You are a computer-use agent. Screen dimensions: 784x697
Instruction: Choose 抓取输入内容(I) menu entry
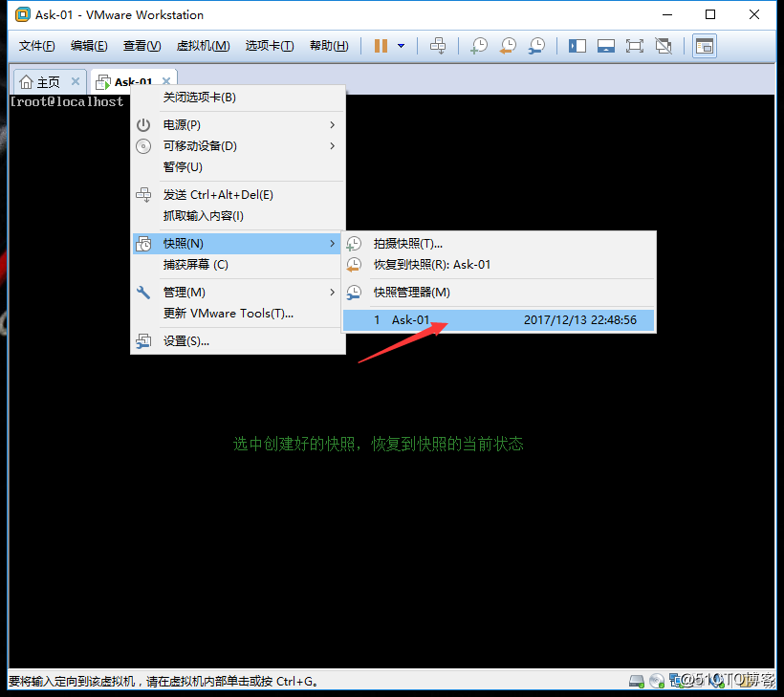point(238,215)
